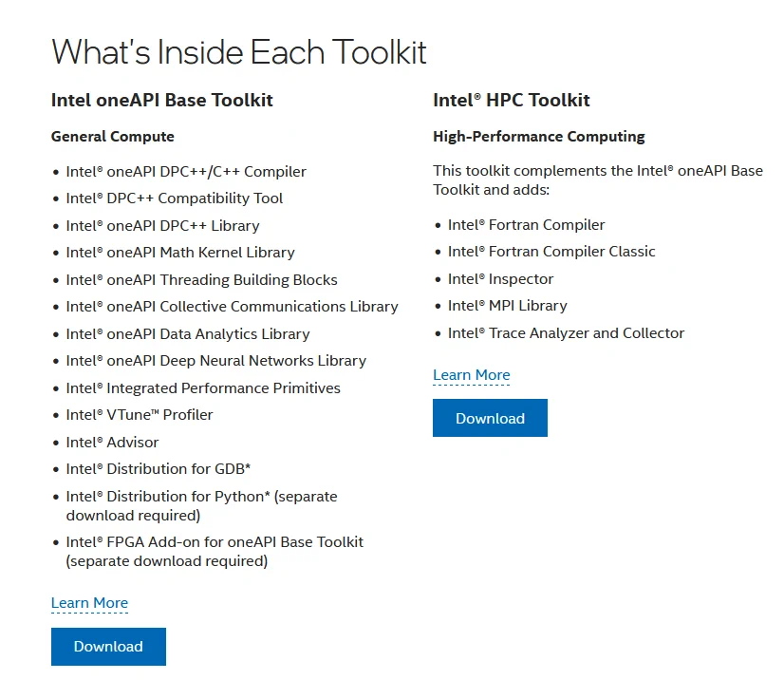
Task: Click 'Intel oneAPI Data Analytics Library' item
Action: (188, 333)
